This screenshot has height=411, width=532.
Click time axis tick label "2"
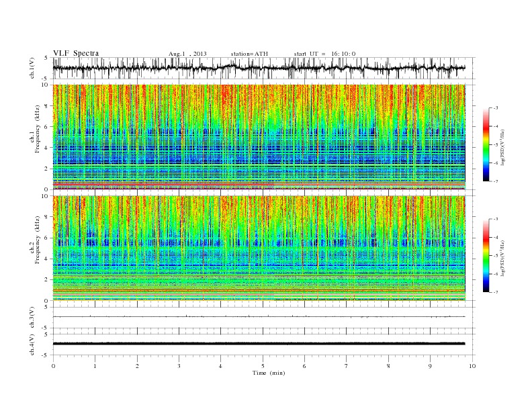(137, 366)
